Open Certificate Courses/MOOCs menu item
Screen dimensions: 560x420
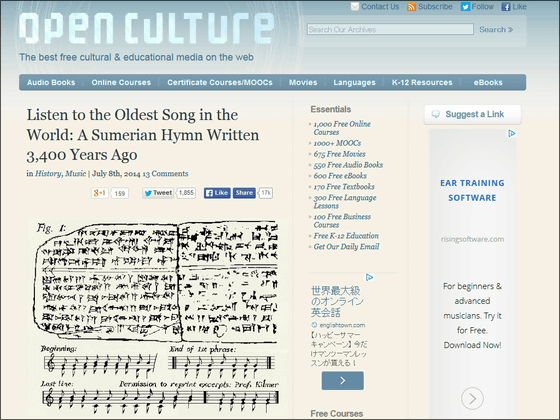pyautogui.click(x=220, y=82)
